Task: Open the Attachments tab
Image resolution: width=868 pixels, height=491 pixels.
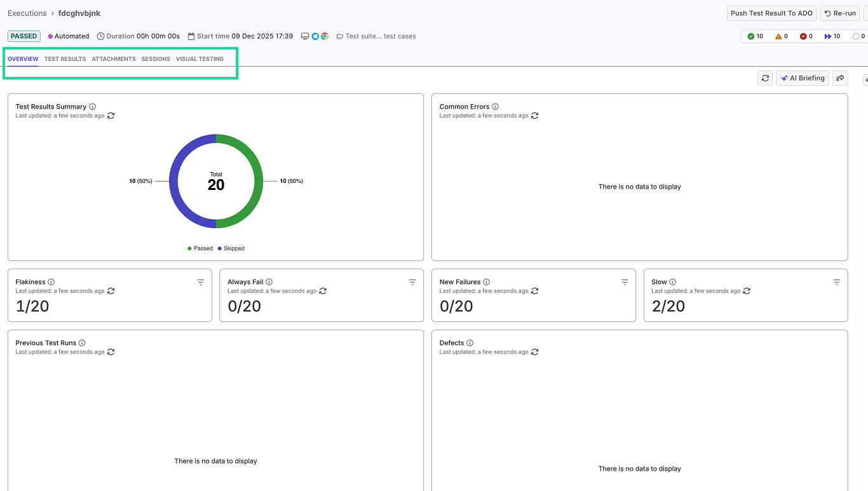Action: tap(114, 59)
